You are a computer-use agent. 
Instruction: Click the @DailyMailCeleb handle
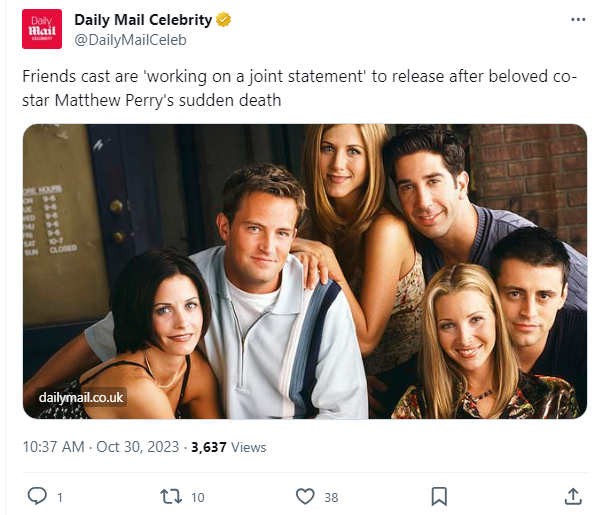(x=130, y=40)
